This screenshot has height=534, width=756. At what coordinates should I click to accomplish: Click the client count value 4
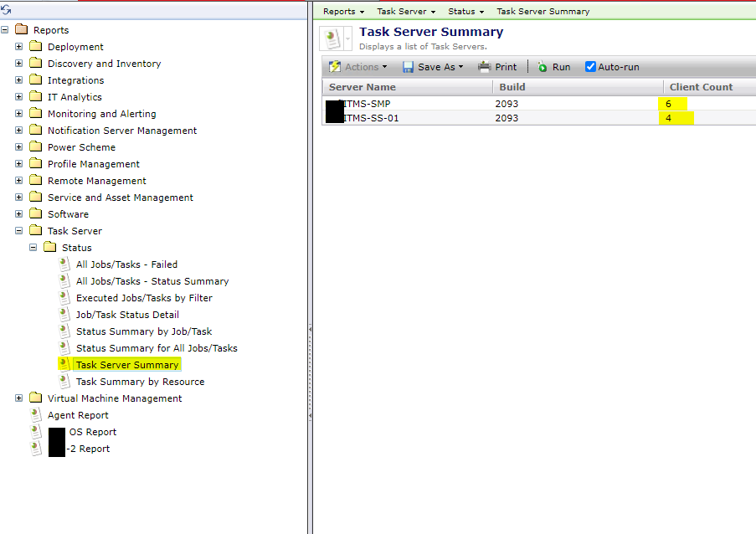click(x=668, y=118)
